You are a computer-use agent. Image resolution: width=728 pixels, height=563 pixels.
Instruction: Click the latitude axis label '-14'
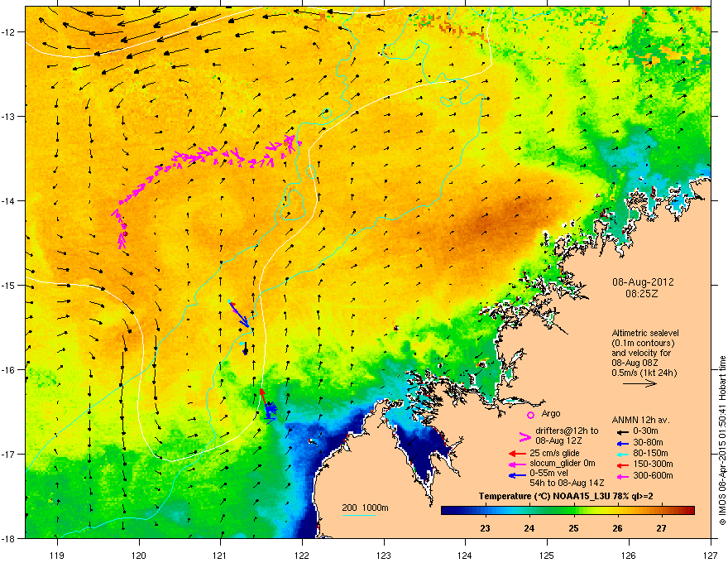(9, 200)
